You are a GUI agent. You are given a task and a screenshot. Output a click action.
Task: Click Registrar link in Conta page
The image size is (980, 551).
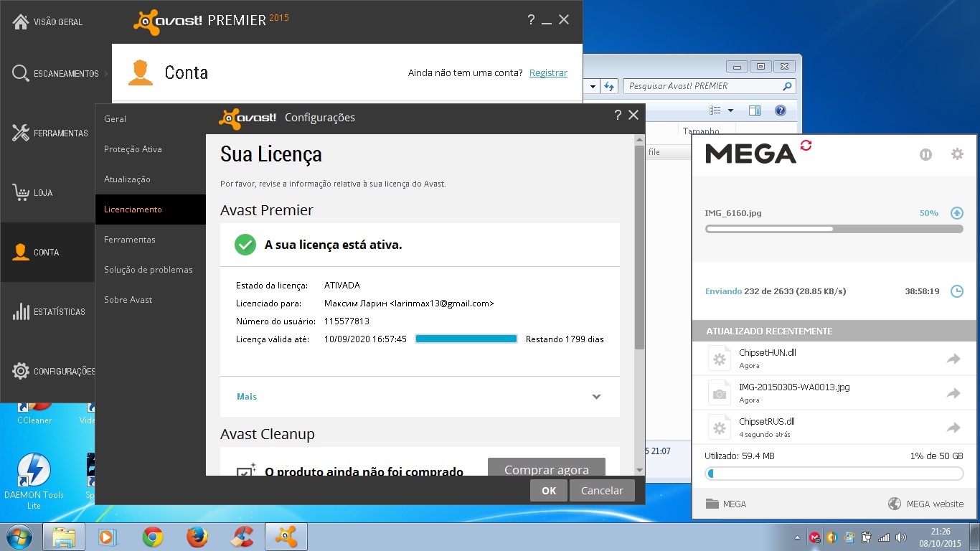(x=548, y=72)
